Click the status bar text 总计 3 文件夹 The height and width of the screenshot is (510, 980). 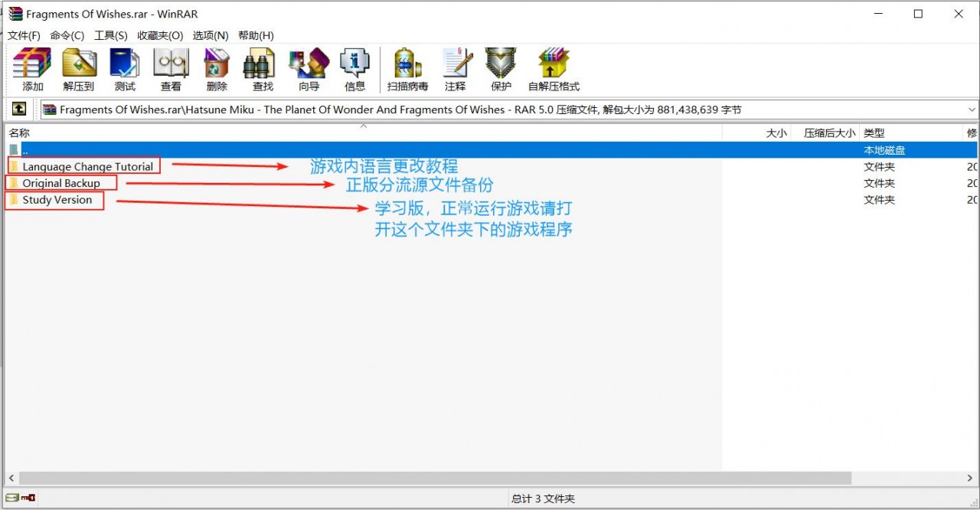(x=543, y=499)
